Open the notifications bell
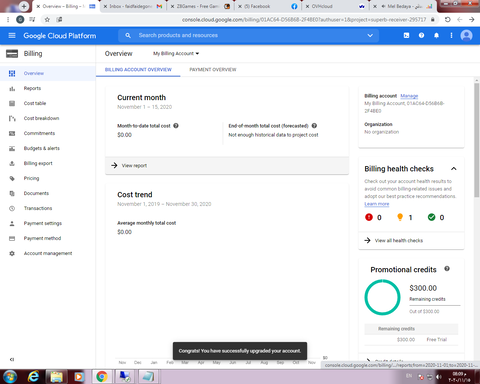 [x=436, y=35]
